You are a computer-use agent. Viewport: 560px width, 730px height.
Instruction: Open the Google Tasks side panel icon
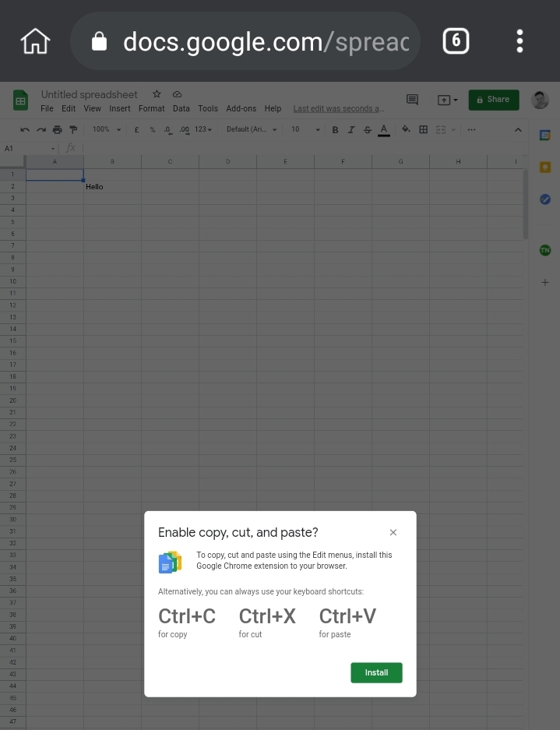(x=545, y=199)
